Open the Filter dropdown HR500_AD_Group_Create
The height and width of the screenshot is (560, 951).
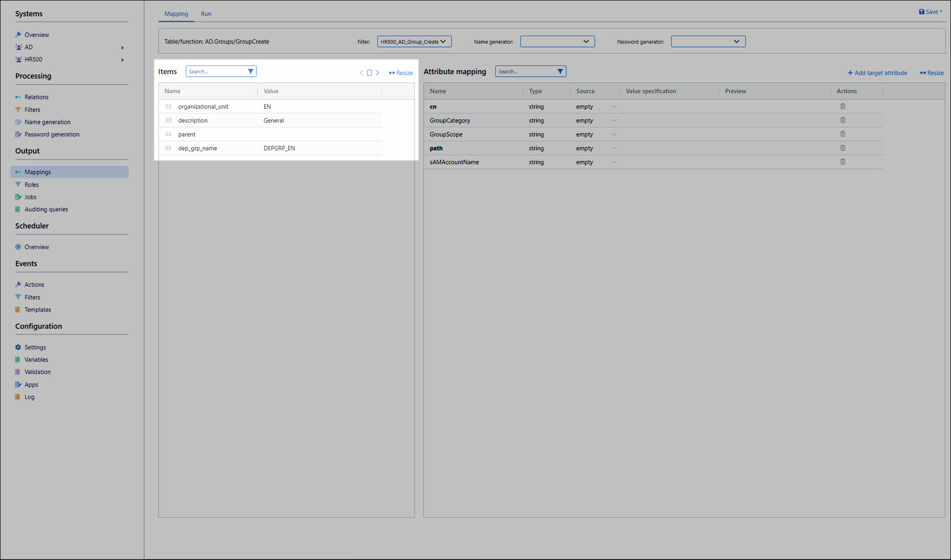pyautogui.click(x=414, y=42)
